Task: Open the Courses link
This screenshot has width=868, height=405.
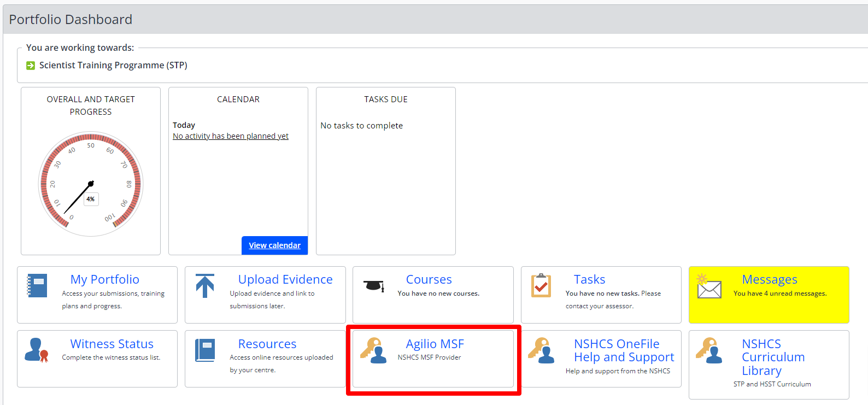Action: (x=429, y=279)
